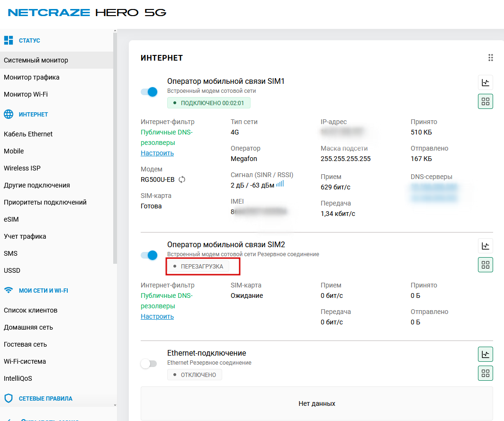The height and width of the screenshot is (421, 504).
Task: Open the Ethernet connection grid icon
Action: (485, 373)
